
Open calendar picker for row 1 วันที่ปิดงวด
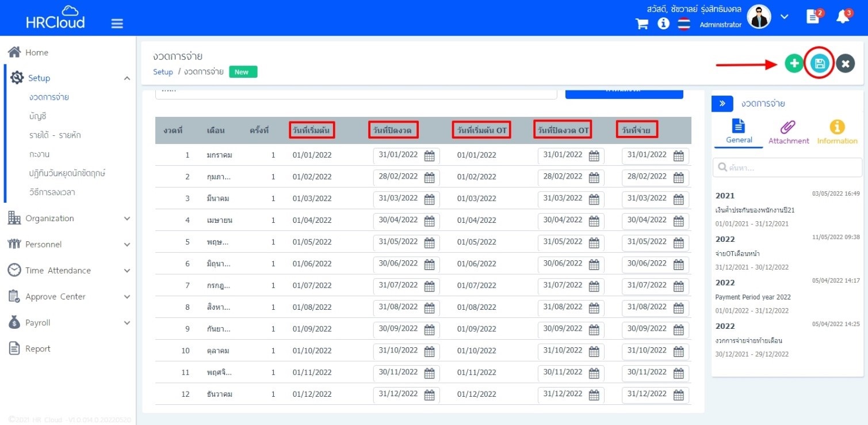pyautogui.click(x=429, y=155)
